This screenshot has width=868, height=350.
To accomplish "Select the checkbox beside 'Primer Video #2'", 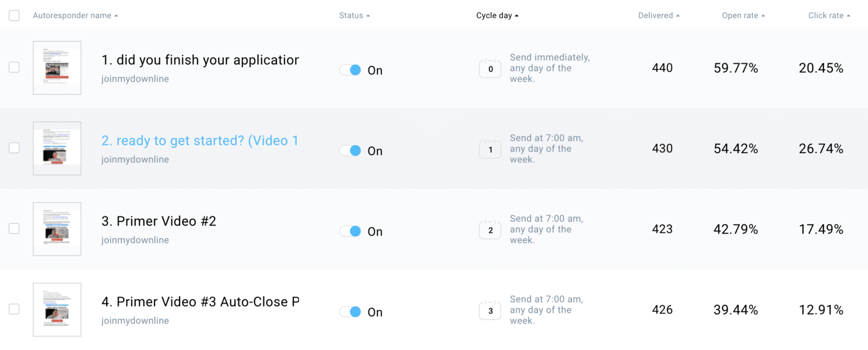I will 14,229.
